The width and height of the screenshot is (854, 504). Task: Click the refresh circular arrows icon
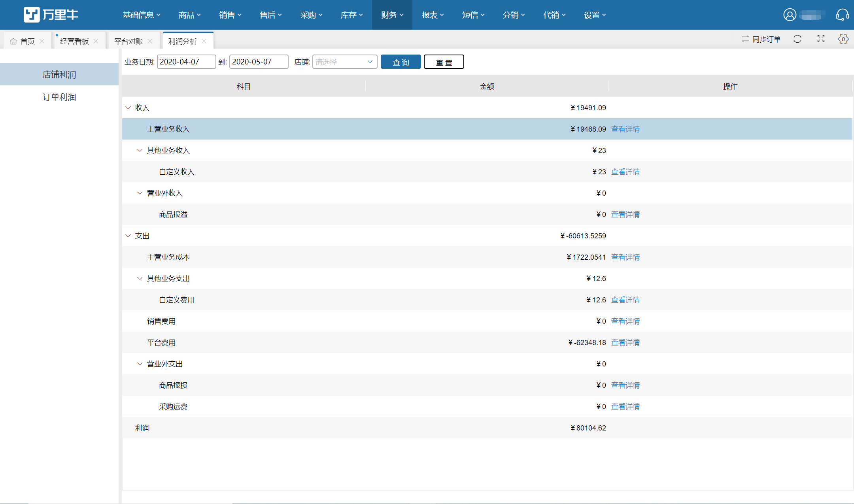click(797, 39)
